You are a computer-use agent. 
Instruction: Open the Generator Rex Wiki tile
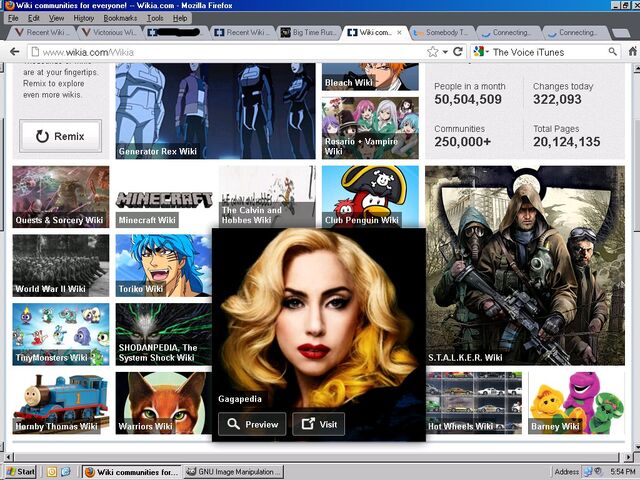pyautogui.click(x=216, y=111)
